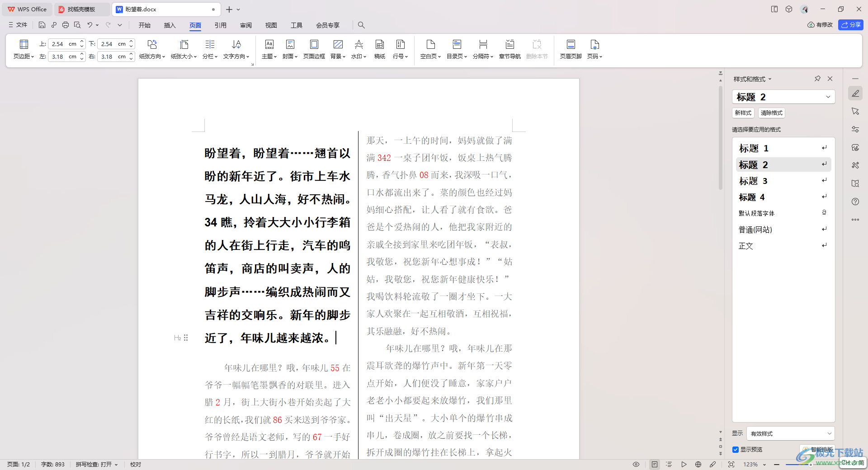This screenshot has height=470, width=868.
Task: Click the vertical document scrollbar thumb
Action: pyautogui.click(x=721, y=138)
